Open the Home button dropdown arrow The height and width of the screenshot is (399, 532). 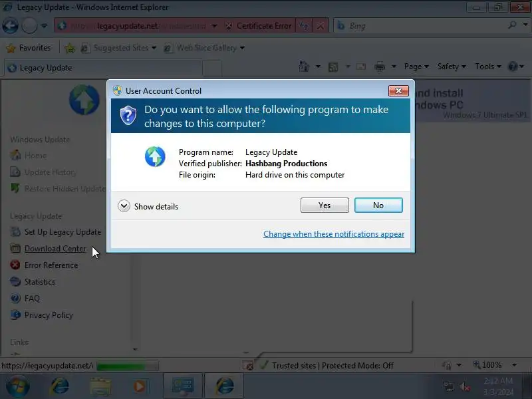pyautogui.click(x=318, y=66)
